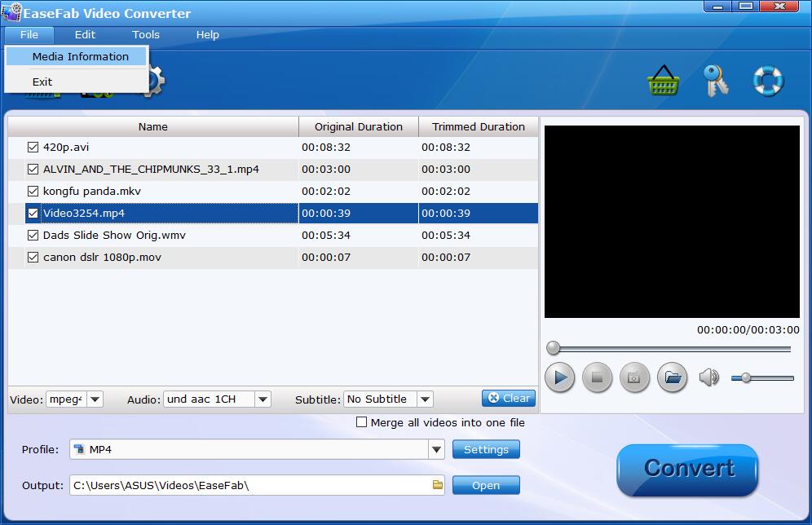Click the Open output folder button
Screen dimensions: 812x525
coord(486,485)
